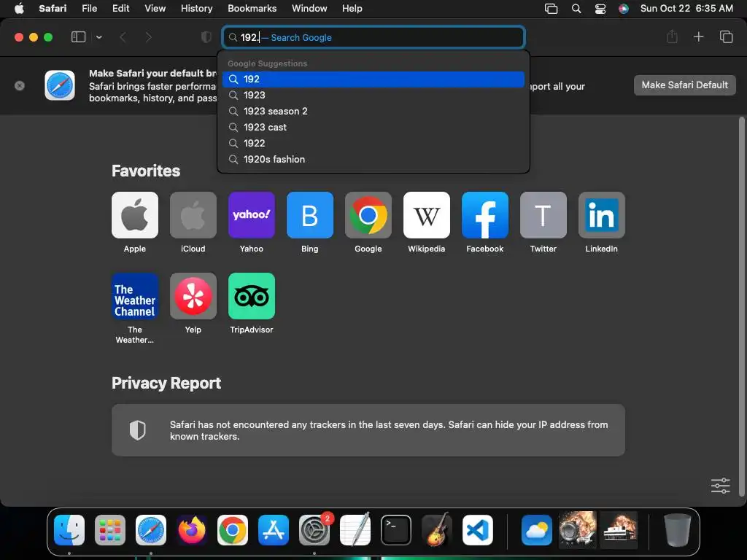Image resolution: width=747 pixels, height=560 pixels.
Task: Open GarageBand in the Dock
Action: (x=437, y=530)
